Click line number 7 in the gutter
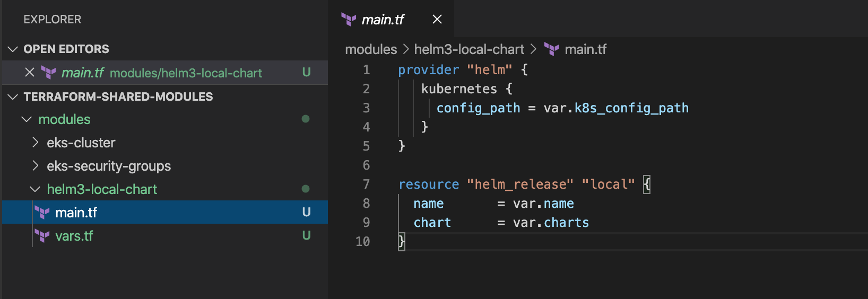The image size is (868, 299). tap(366, 184)
